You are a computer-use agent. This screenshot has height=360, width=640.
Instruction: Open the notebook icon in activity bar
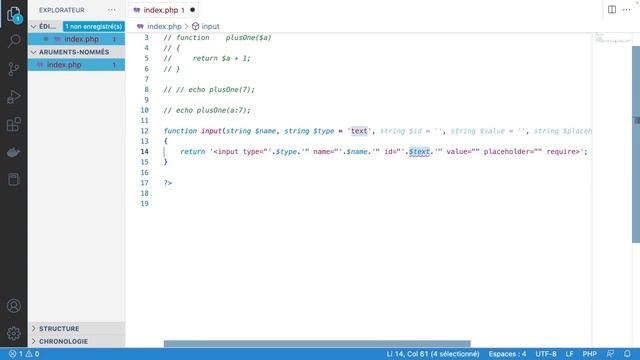pos(14,180)
